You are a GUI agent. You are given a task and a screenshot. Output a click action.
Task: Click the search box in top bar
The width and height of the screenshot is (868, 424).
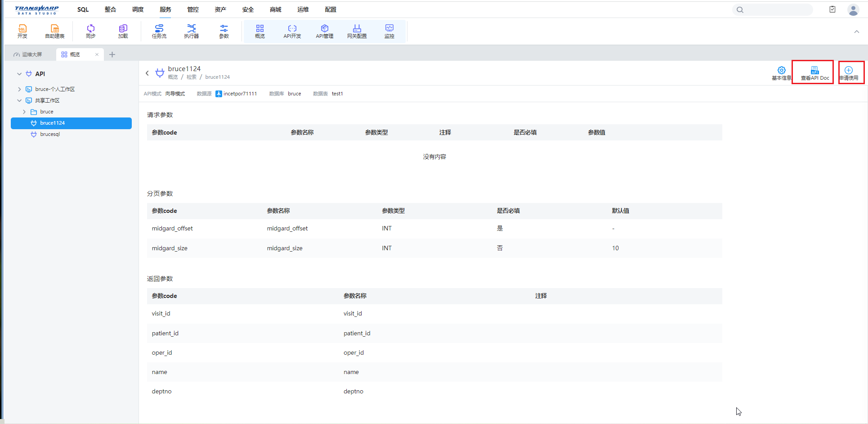point(773,9)
